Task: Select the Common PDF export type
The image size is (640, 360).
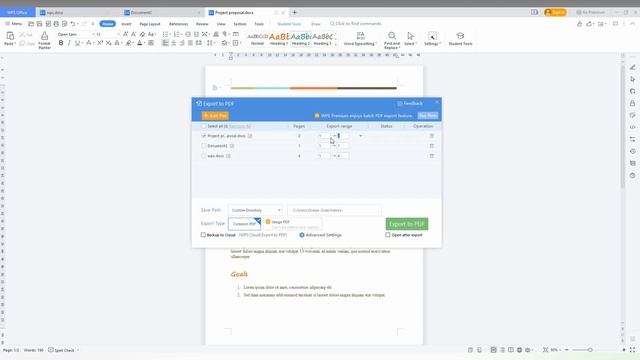Action: click(244, 224)
